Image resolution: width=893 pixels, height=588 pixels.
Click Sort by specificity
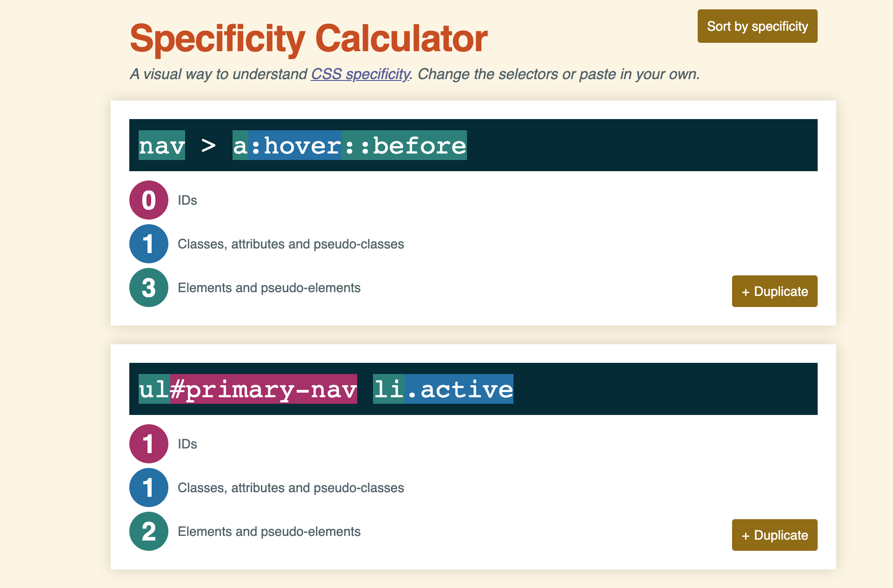tap(757, 26)
